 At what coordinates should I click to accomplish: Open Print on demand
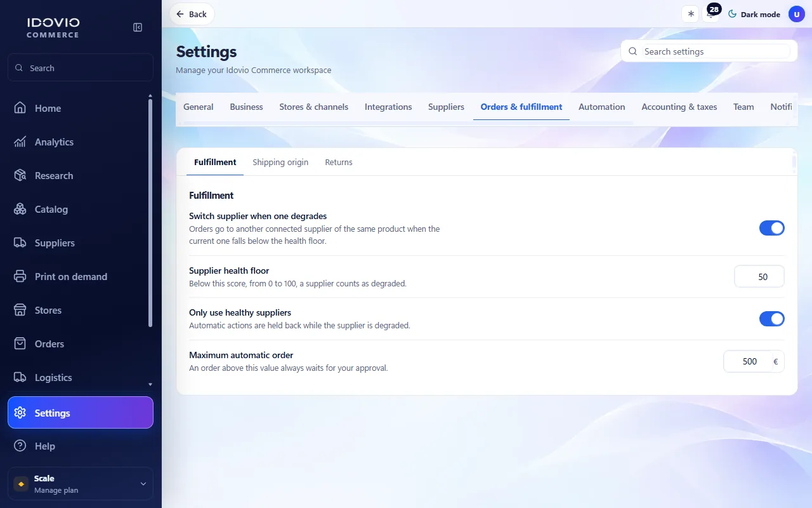tap(81, 277)
